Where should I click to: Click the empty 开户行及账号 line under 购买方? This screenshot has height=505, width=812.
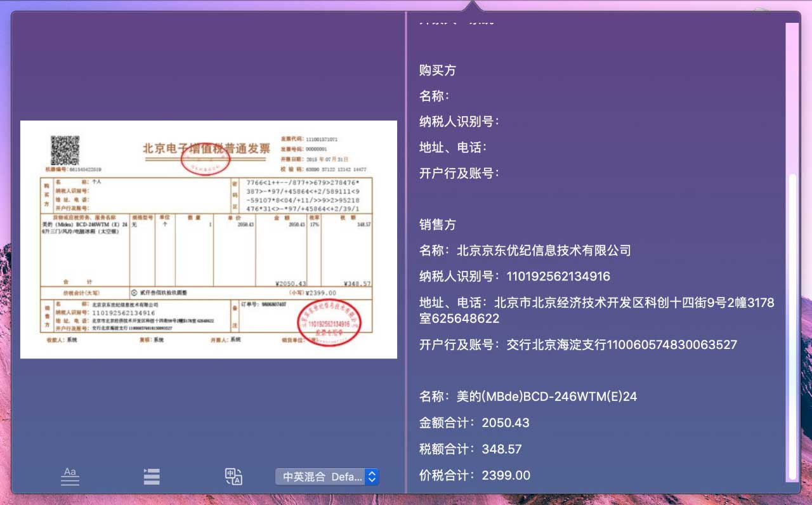pos(459,173)
